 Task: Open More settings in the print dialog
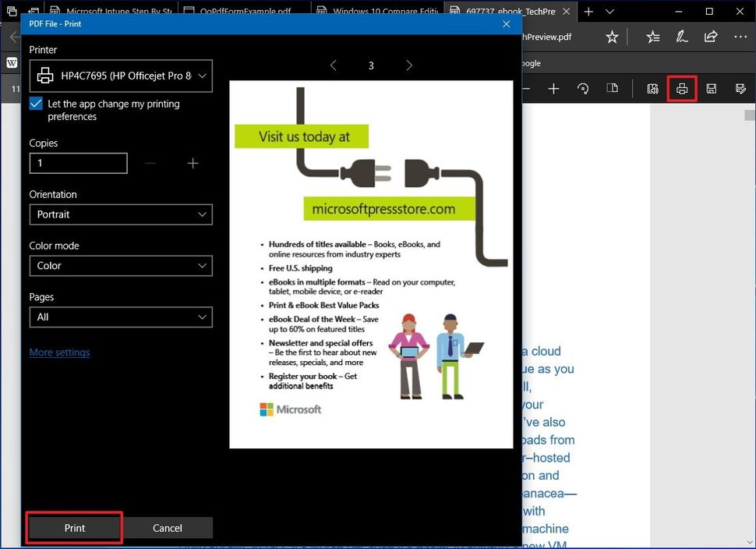click(59, 352)
